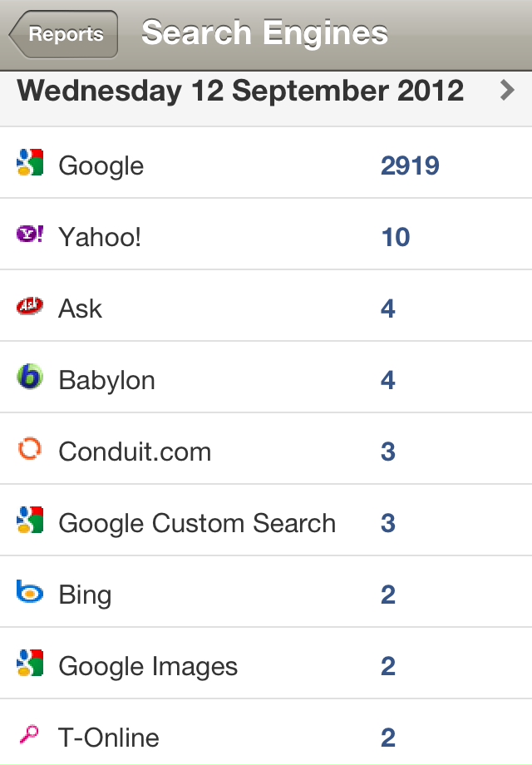Select the Bing row label
The width and height of the screenshot is (532, 765).
pos(85,595)
